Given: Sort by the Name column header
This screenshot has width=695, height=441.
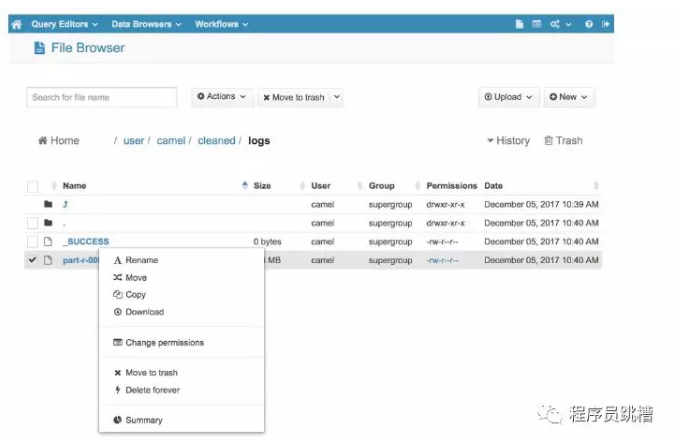Looking at the screenshot, I should pyautogui.click(x=74, y=186).
